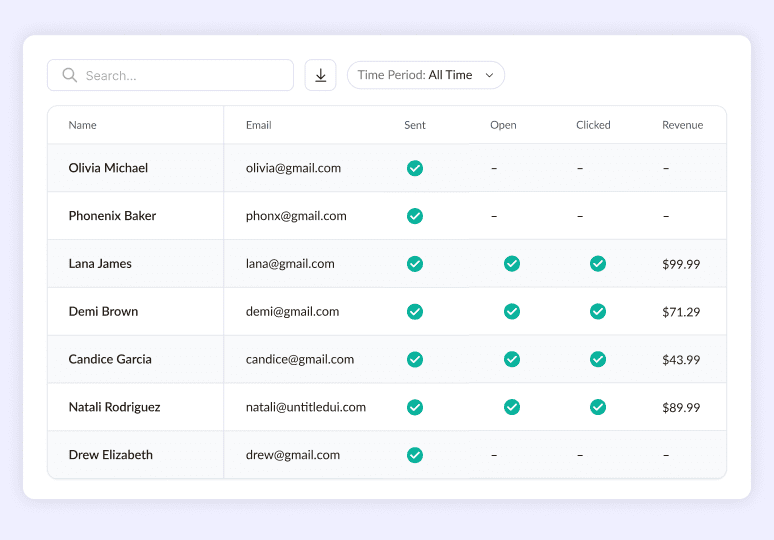Click the email lana@gmail.com
The width and height of the screenshot is (774, 540).
tap(290, 264)
